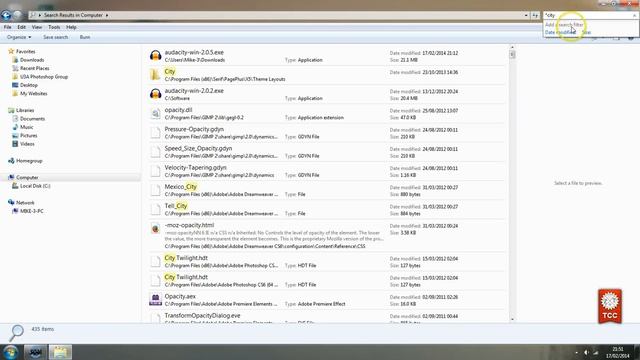The height and width of the screenshot is (360, 640).
Task: Add Size search filter
Action: tap(587, 32)
